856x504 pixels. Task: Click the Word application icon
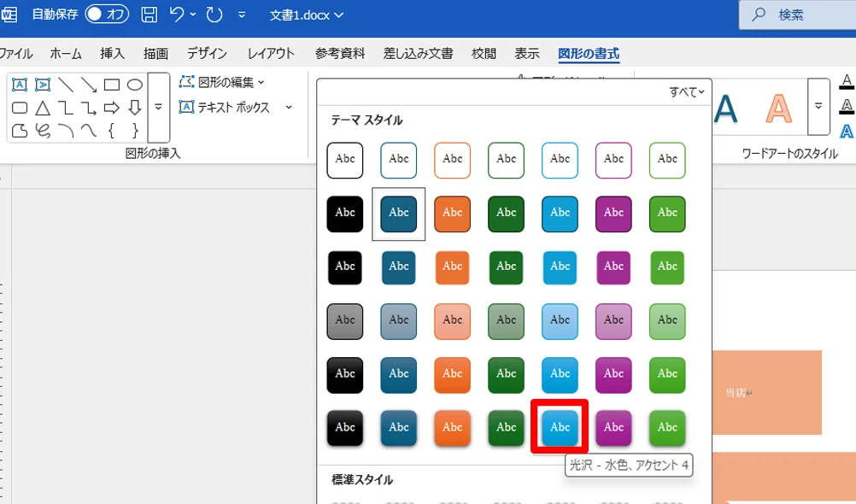coord(9,15)
